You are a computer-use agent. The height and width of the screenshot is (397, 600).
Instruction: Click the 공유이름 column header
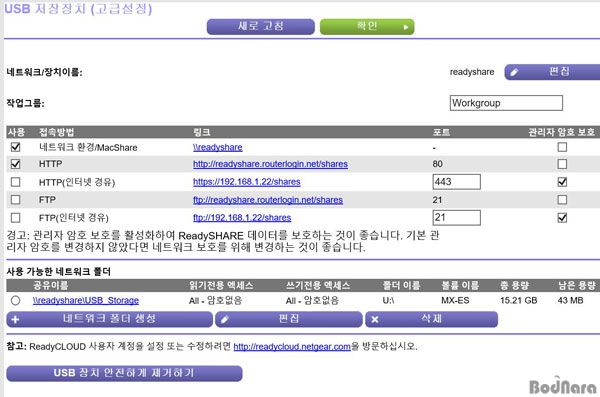tap(50, 285)
